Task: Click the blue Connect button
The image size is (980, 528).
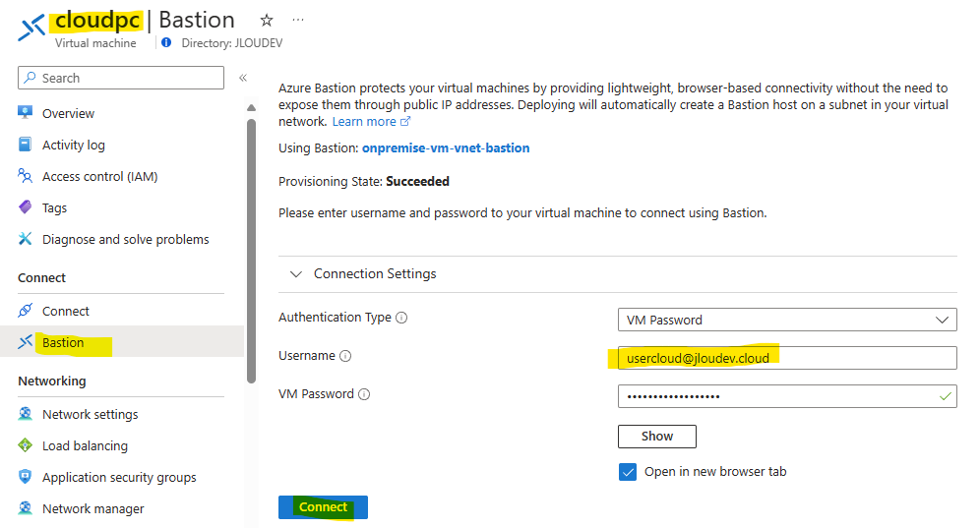Action: (323, 506)
